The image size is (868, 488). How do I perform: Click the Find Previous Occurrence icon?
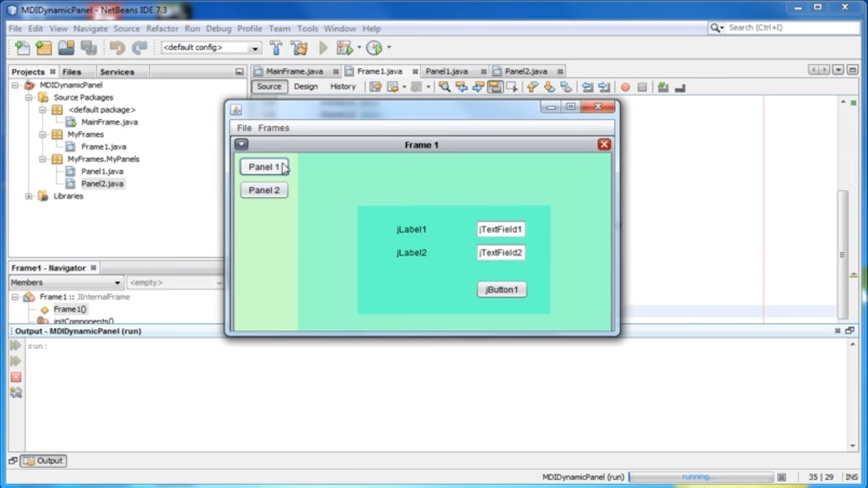click(461, 87)
